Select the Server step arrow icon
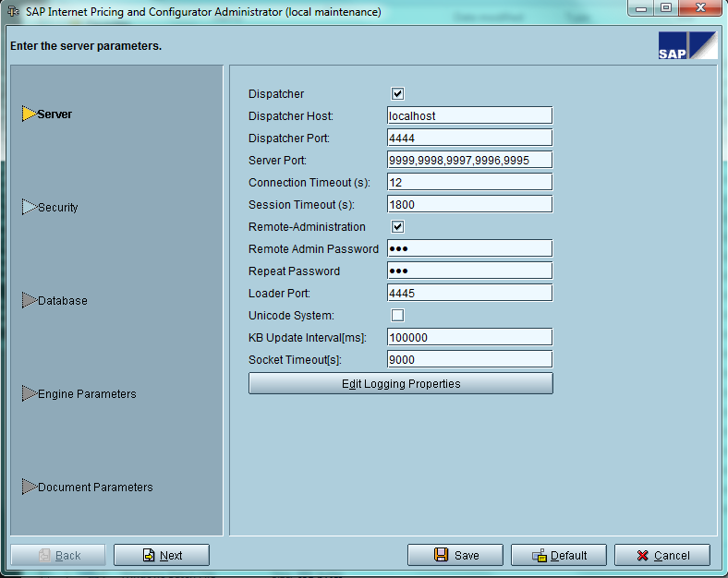728x578 pixels. [x=29, y=114]
